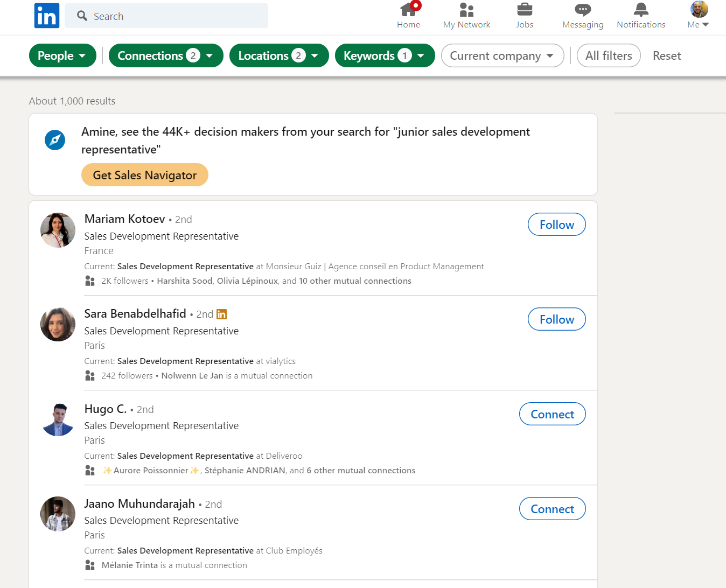Open Hugo C.'s profile name link

point(106,409)
